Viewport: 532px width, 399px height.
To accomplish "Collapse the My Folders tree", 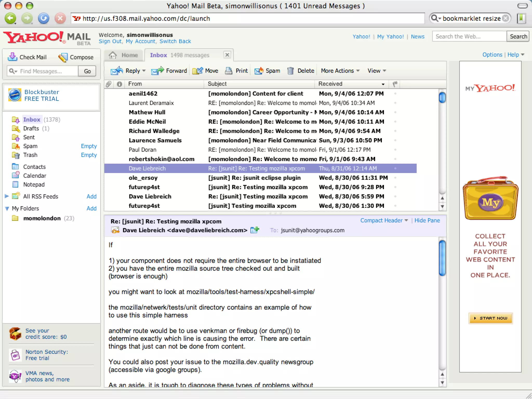I will 7,209.
